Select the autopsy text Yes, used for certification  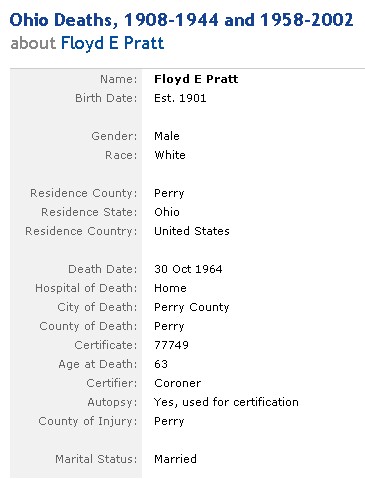click(226, 402)
